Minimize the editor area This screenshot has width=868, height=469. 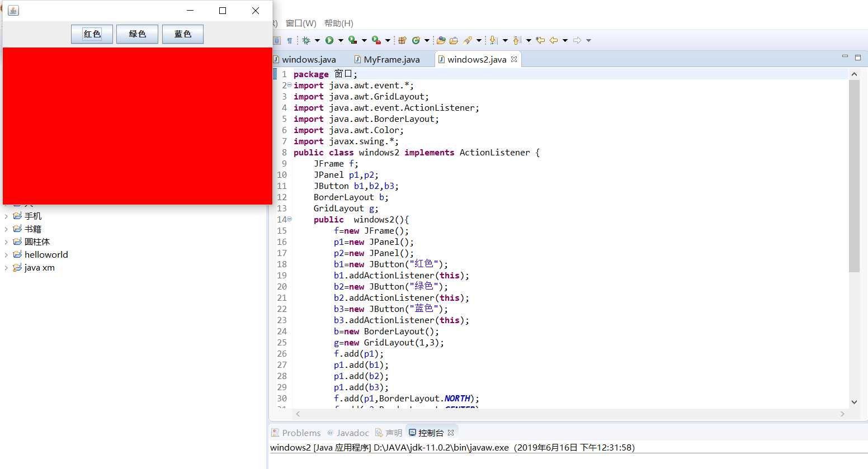point(845,56)
